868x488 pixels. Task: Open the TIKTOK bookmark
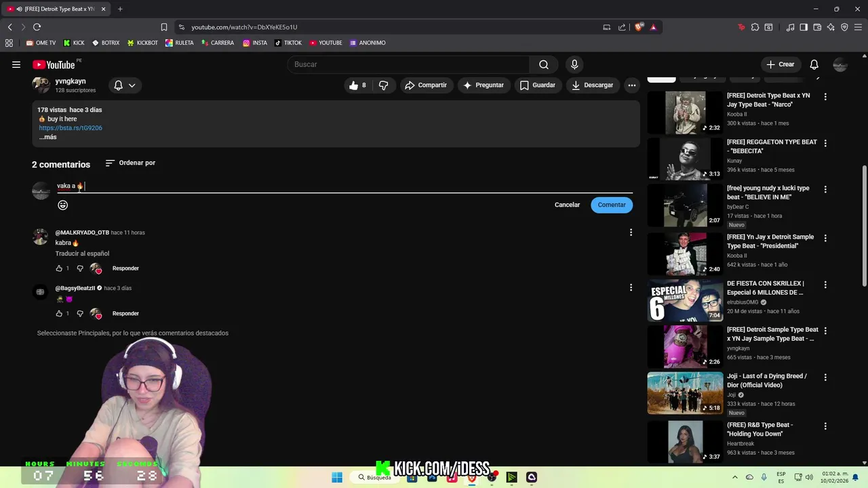(x=288, y=43)
